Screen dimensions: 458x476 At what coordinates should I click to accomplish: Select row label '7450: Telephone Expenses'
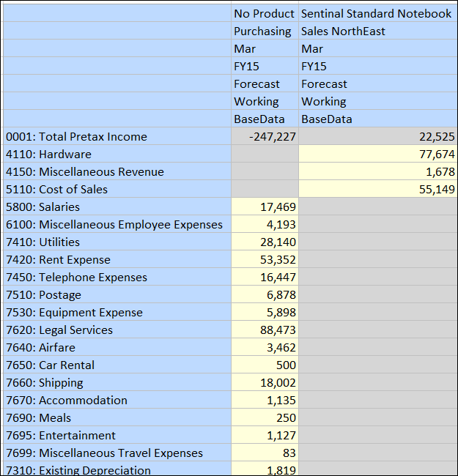pyautogui.click(x=117, y=278)
